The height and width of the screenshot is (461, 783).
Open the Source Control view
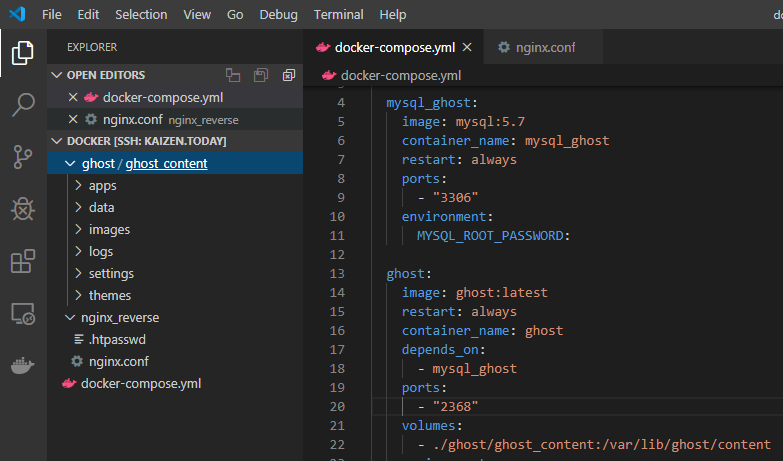(23, 157)
